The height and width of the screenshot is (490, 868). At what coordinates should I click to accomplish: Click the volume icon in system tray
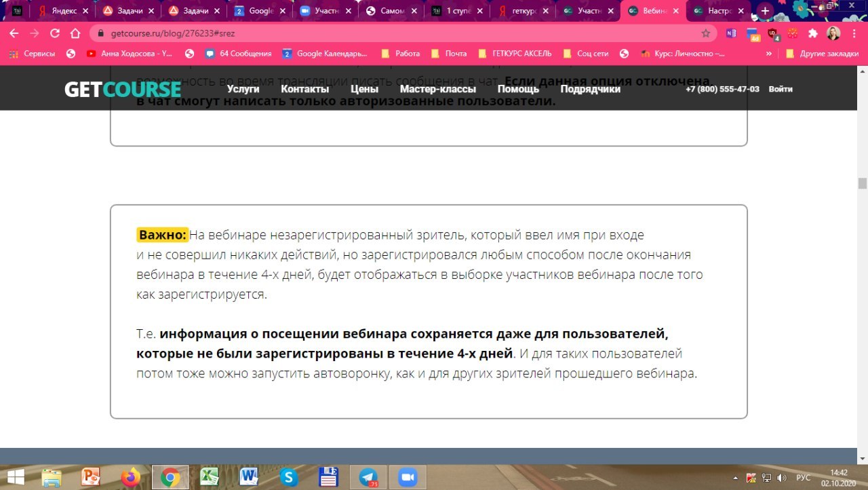pos(781,477)
